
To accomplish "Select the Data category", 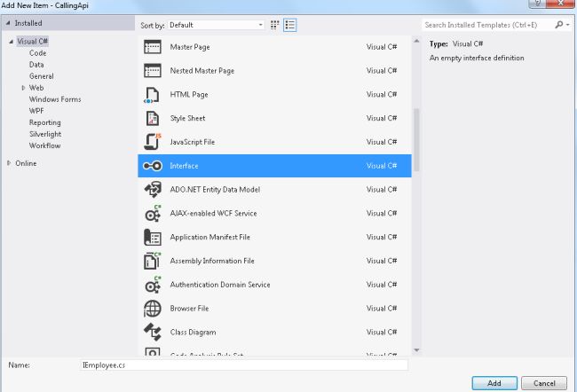I will point(36,65).
